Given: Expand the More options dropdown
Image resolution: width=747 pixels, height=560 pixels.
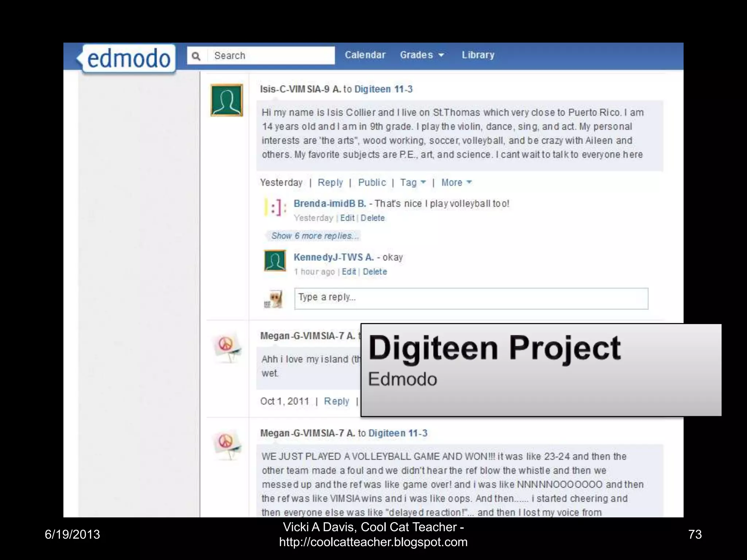Looking at the screenshot, I should [x=456, y=182].
